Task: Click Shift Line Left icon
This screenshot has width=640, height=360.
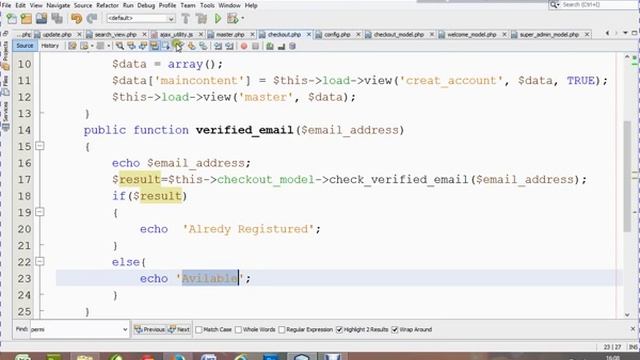Action: (218, 46)
